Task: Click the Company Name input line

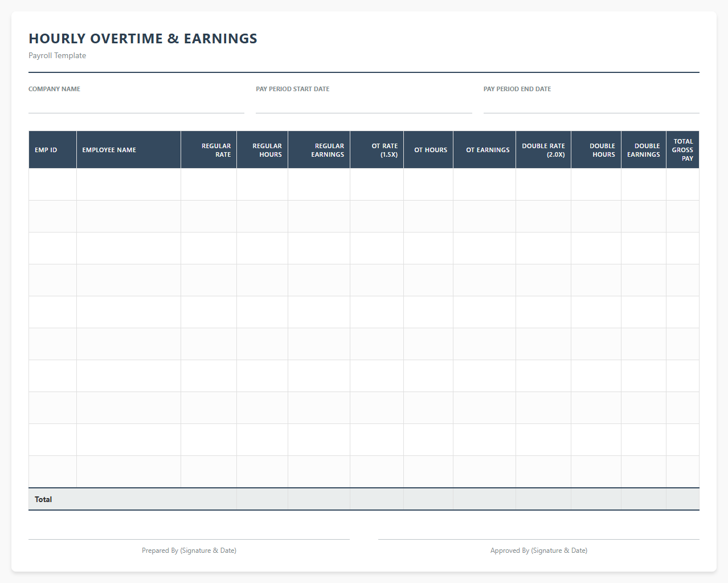Action: (x=136, y=105)
